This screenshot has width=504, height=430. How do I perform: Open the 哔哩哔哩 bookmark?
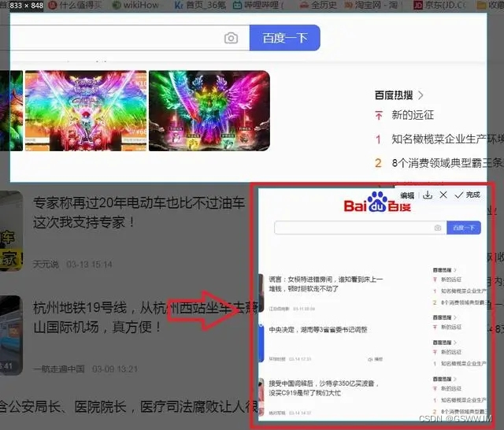(258, 6)
